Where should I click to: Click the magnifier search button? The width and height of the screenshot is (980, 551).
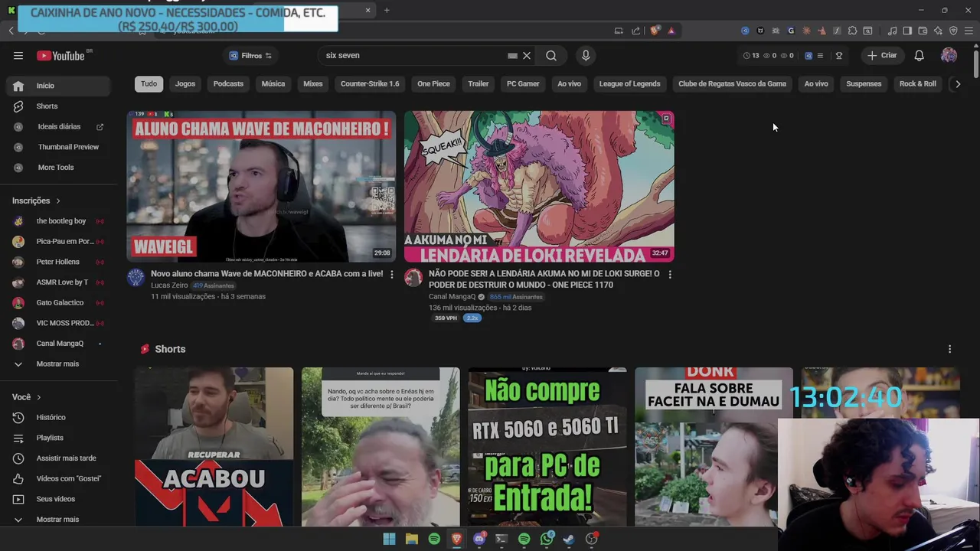click(551, 55)
